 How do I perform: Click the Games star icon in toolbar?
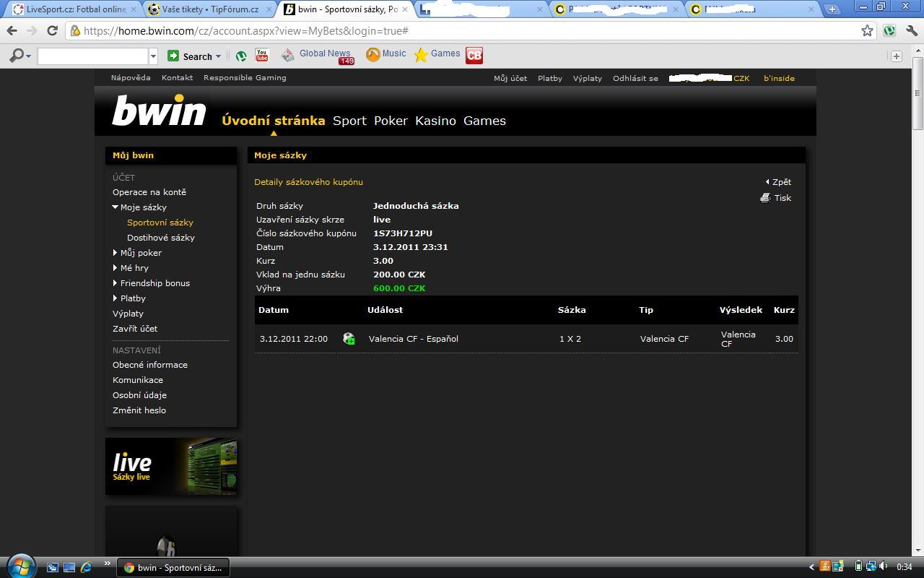coord(421,55)
